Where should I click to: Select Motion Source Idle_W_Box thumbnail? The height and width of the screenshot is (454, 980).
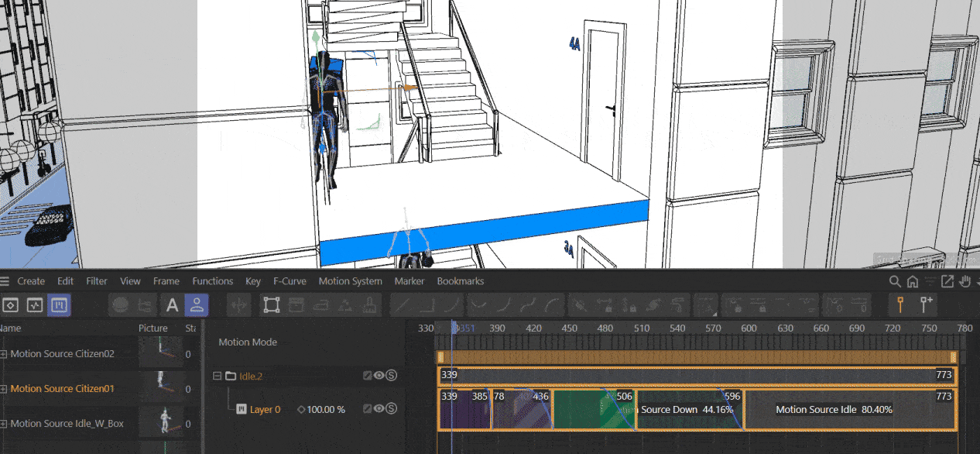point(160,422)
